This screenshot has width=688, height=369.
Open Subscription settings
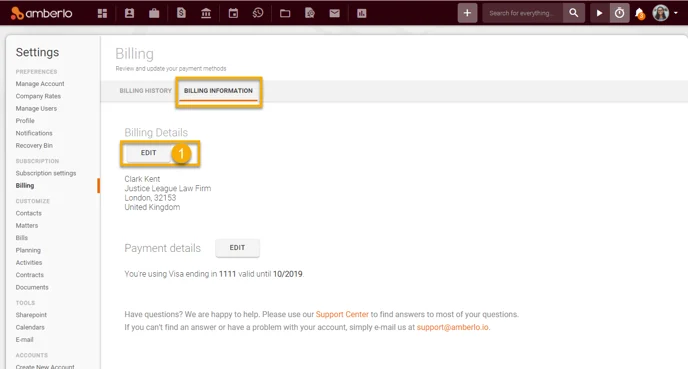(x=46, y=173)
